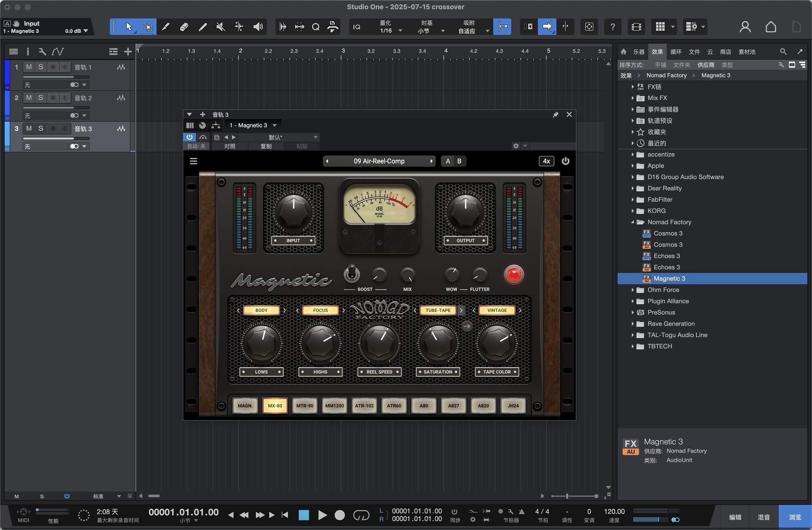
Task: Go to next Magnetic preset arrow
Action: pyautogui.click(x=431, y=161)
